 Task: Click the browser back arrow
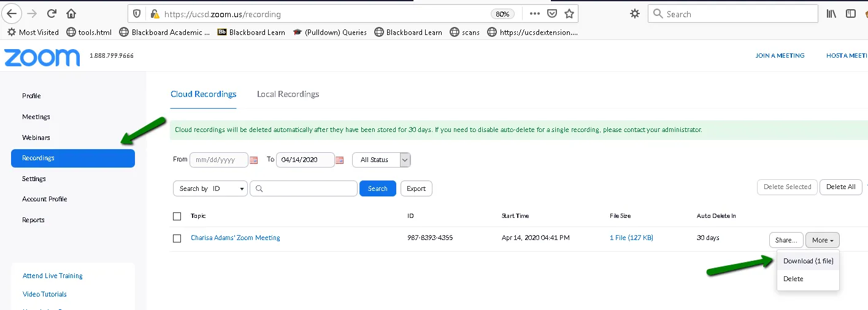click(x=12, y=14)
